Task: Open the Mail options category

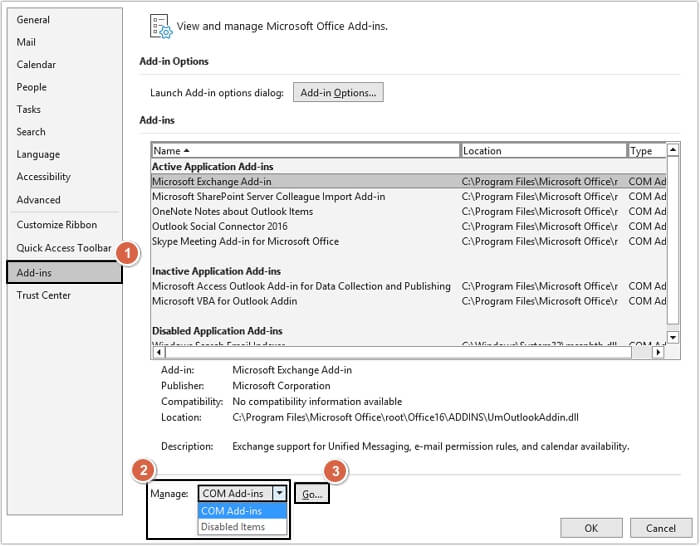Action: click(x=26, y=42)
